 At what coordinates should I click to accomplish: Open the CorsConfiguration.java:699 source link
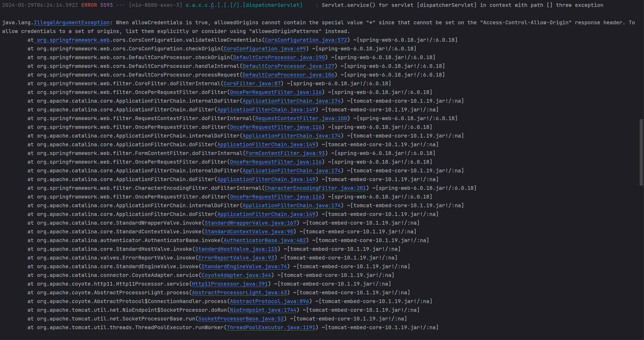point(265,49)
